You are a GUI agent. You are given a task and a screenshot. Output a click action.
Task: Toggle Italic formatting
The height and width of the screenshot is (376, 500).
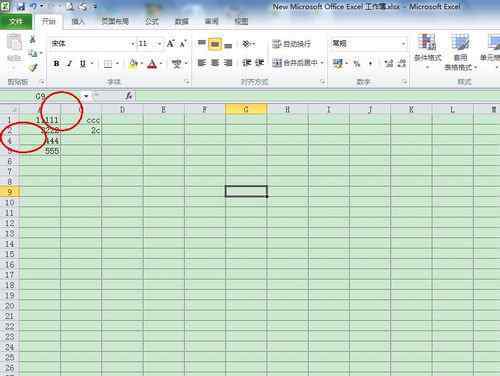pos(69,63)
